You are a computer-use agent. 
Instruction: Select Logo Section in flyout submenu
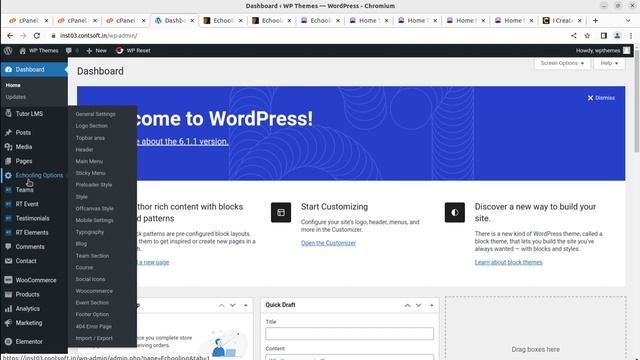[x=92, y=126]
